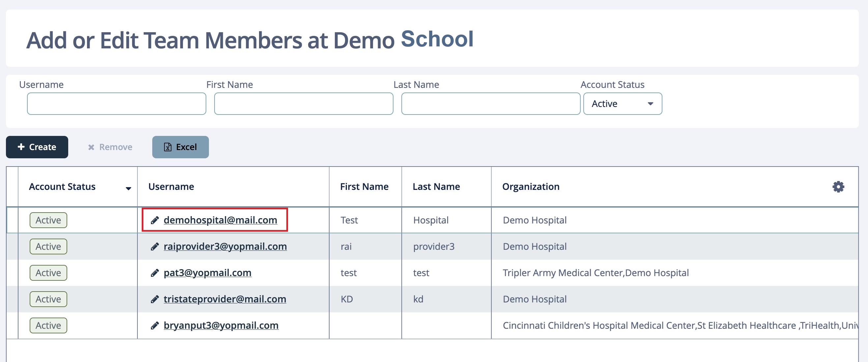Click Active badge in demohospital row
Viewport: 868px width, 362px height.
point(48,220)
